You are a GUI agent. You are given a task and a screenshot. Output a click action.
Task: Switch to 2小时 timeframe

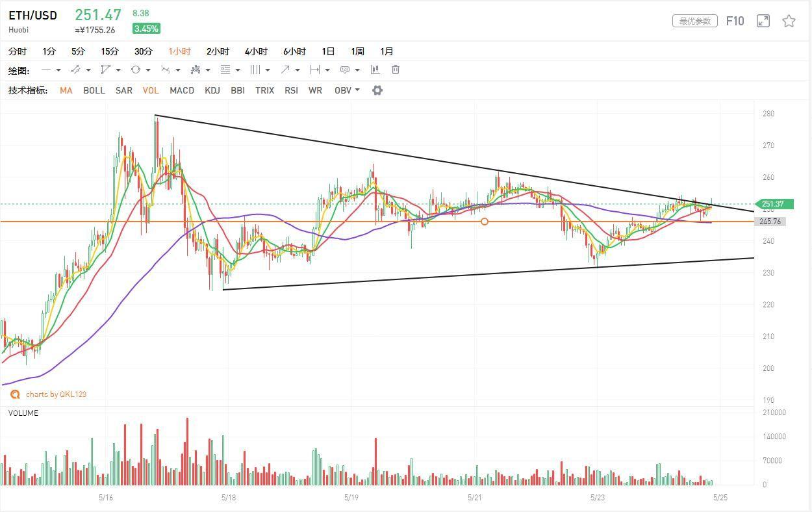[218, 51]
